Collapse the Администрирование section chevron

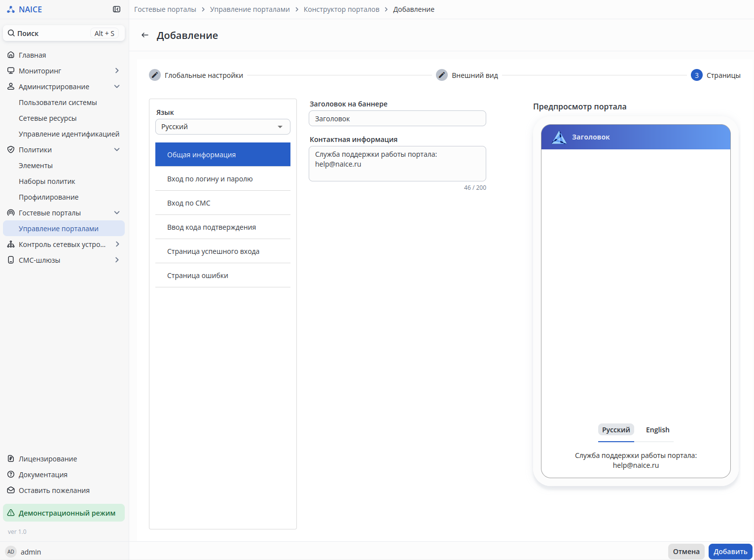(x=117, y=86)
